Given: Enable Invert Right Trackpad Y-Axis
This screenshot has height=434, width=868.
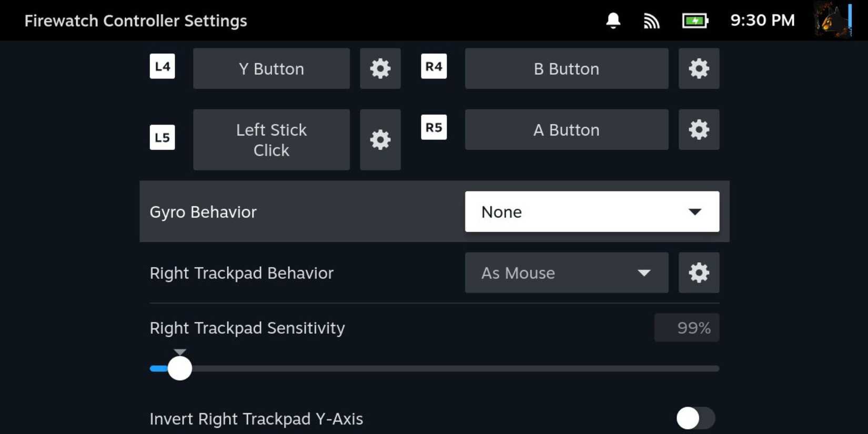Looking at the screenshot, I should 695,418.
